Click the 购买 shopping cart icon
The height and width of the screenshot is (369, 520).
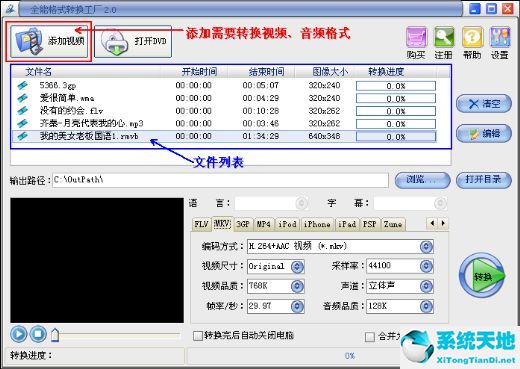416,38
